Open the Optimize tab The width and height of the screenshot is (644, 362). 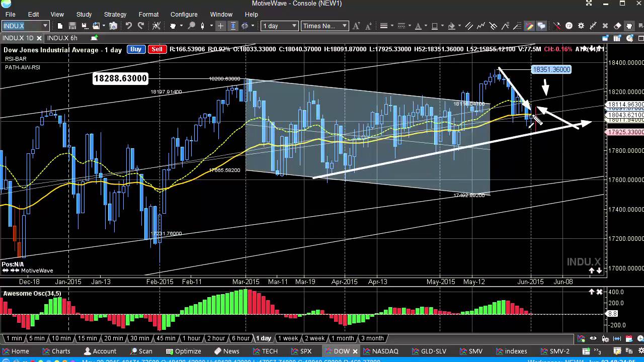pos(184,351)
